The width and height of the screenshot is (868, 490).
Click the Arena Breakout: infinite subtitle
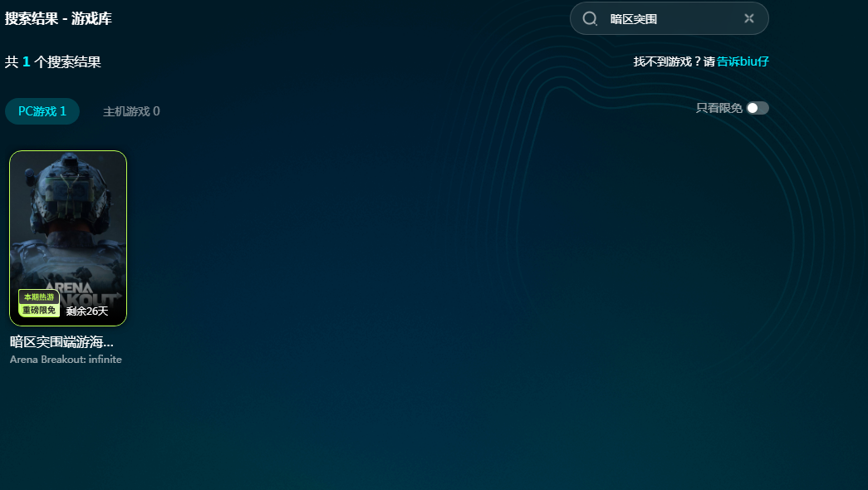click(x=66, y=360)
